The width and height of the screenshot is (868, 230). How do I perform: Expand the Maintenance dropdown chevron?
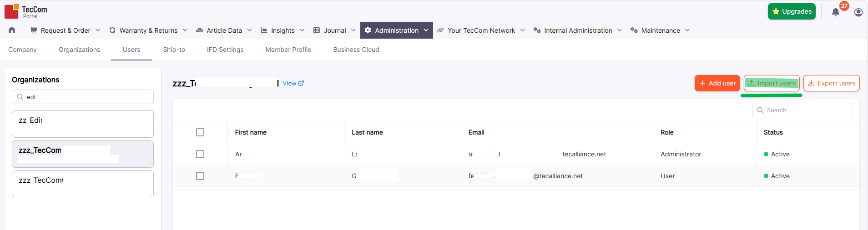coord(687,30)
